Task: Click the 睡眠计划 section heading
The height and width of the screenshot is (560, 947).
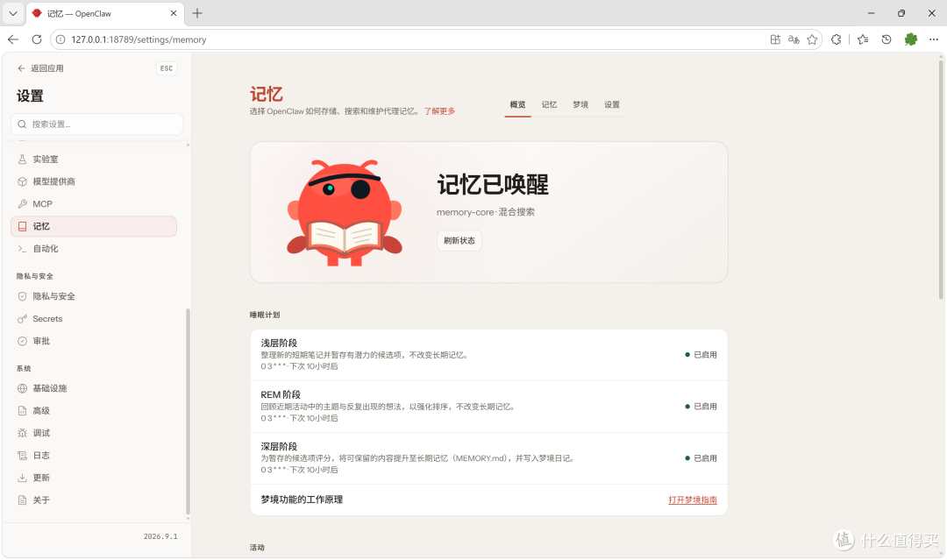Action: [265, 315]
